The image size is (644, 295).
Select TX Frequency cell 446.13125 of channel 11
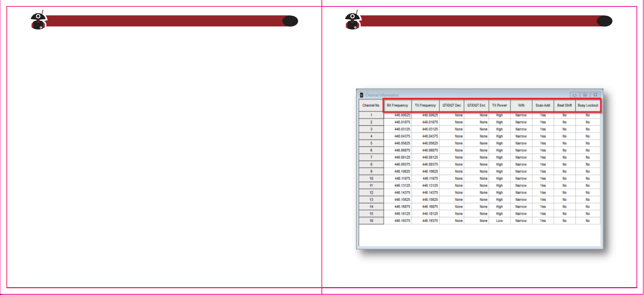(x=425, y=185)
